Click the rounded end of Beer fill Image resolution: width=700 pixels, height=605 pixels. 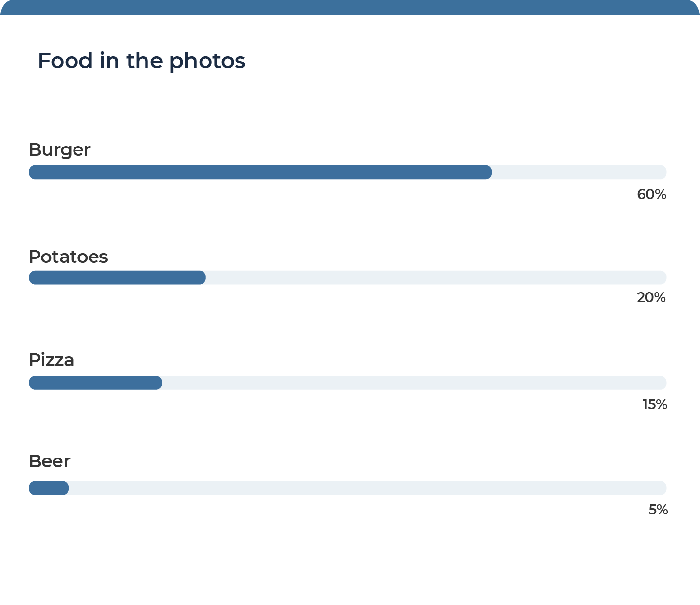pyautogui.click(x=64, y=488)
